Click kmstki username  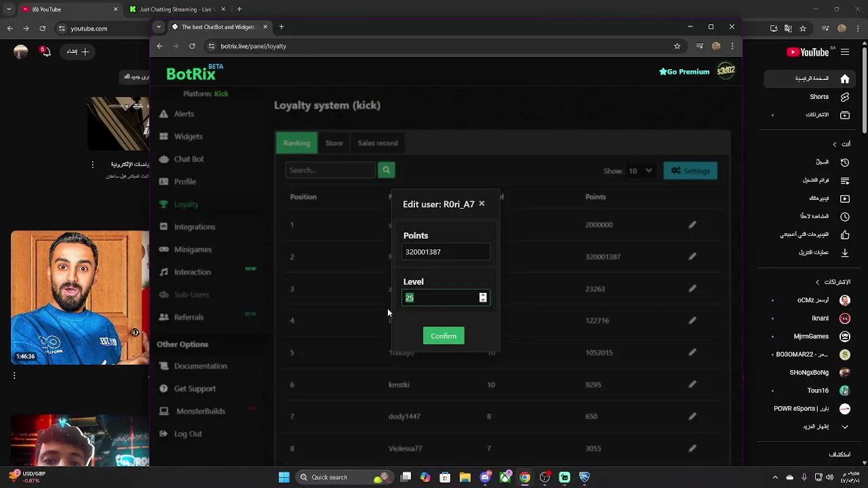point(399,384)
